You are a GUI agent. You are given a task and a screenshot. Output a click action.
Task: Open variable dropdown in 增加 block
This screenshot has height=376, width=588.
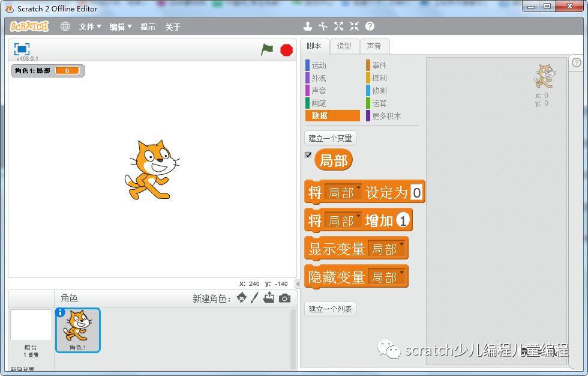[343, 220]
